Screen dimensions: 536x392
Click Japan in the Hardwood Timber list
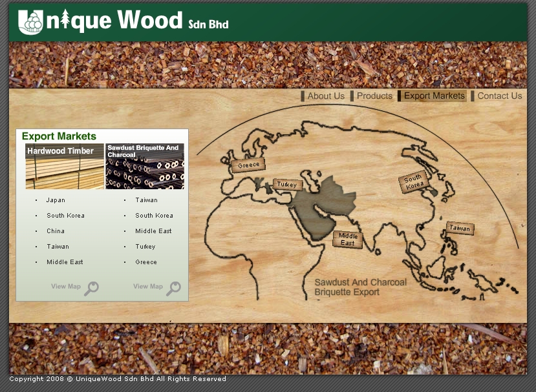pos(56,200)
